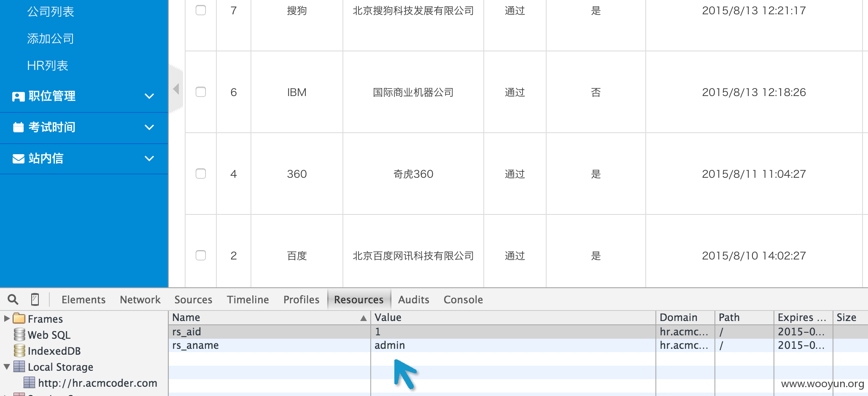The height and width of the screenshot is (396, 868).
Task: Click the Web SQL database icon
Action: click(19, 334)
